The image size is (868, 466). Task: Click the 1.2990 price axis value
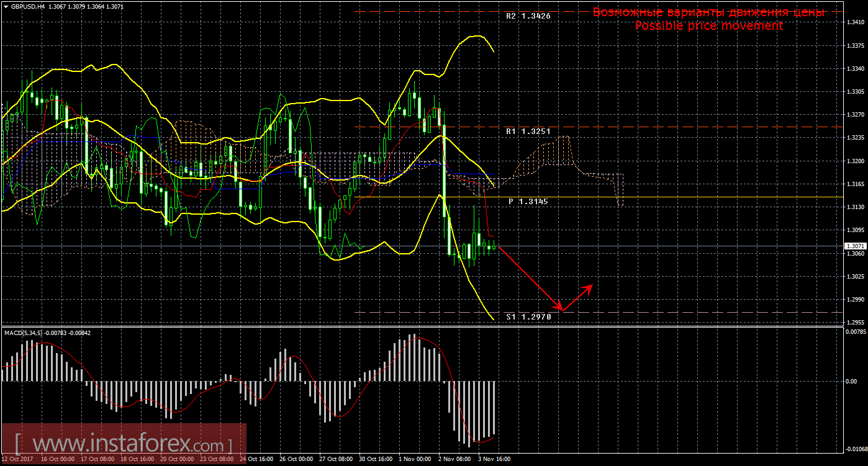(x=855, y=299)
